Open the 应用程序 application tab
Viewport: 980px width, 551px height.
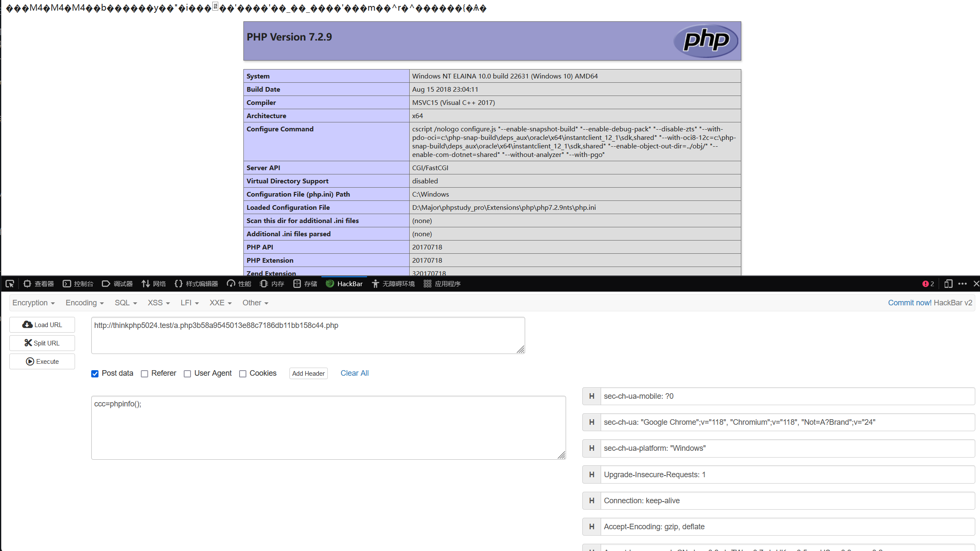(442, 284)
